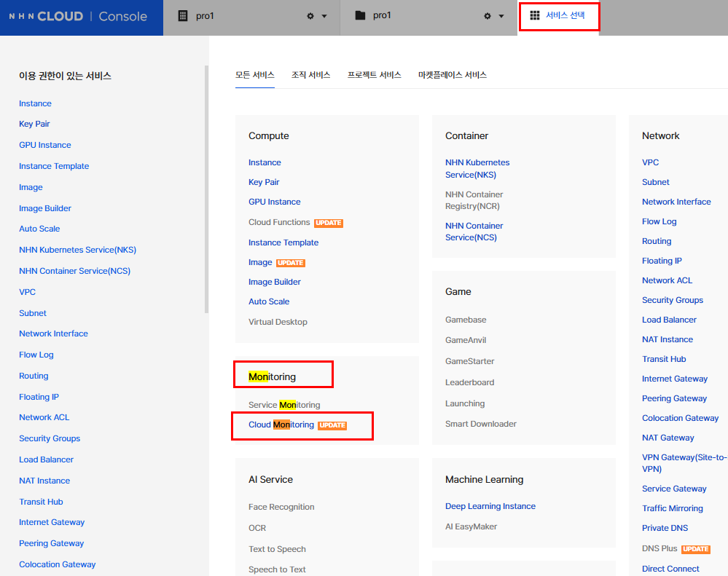The height and width of the screenshot is (576, 728).
Task: Open Instance Template under Compute
Action: (283, 242)
